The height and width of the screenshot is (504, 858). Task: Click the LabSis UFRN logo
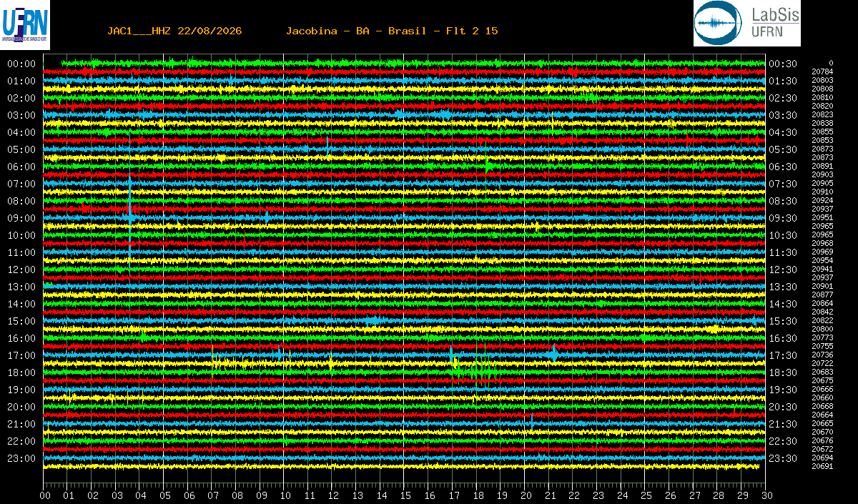click(746, 23)
